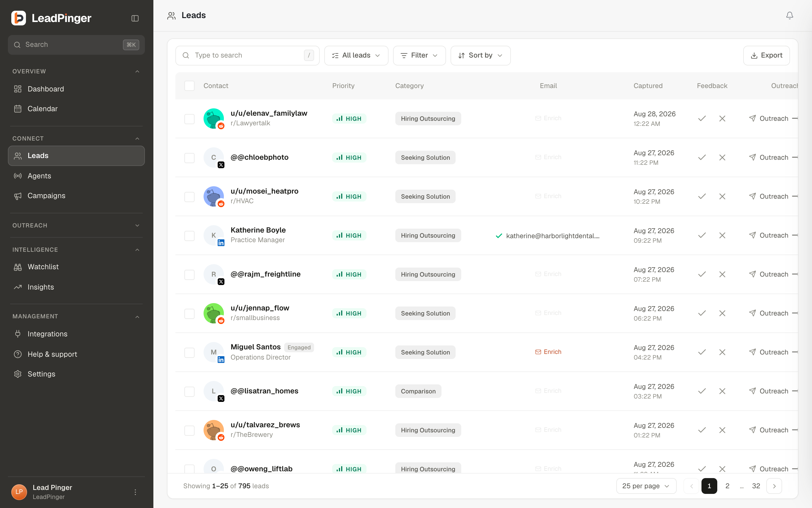Screen dimensions: 812x508
Task: Open Integrations in the sidebar
Action: tap(76, 334)
